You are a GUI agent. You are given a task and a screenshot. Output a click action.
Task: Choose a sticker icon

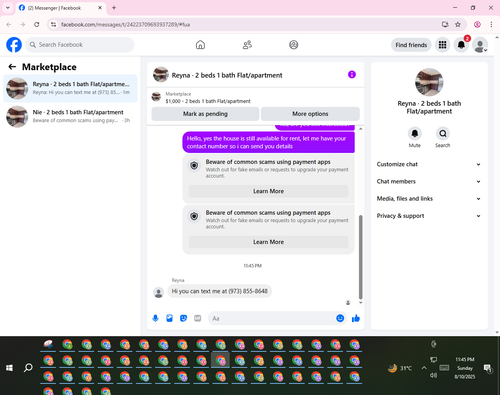pos(183,318)
